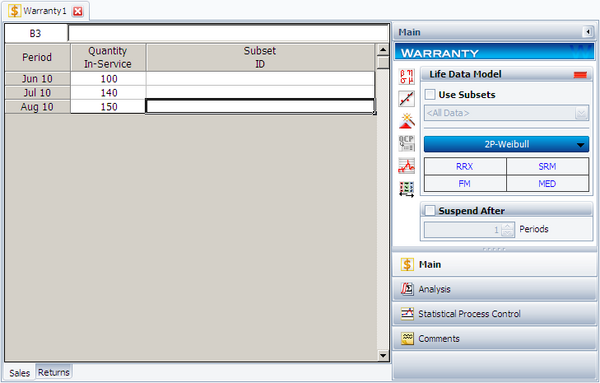This screenshot has width=600, height=383.
Task: Open the Analysis panel page
Action: tap(494, 289)
